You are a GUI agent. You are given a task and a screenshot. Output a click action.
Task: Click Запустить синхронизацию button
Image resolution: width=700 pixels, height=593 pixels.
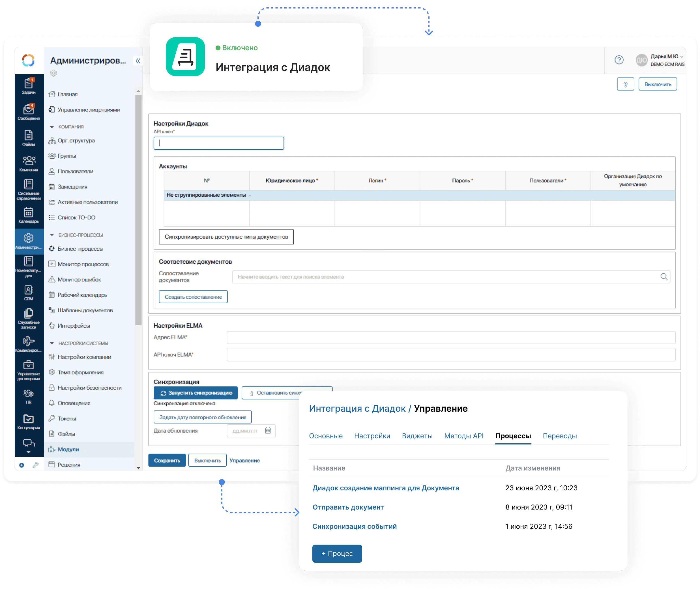[x=196, y=393]
